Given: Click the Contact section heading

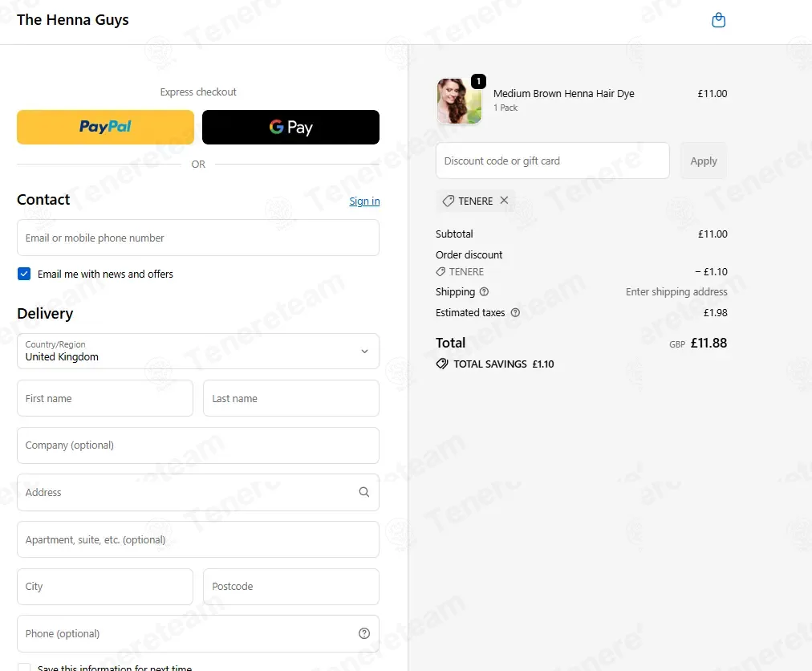Looking at the screenshot, I should tap(43, 200).
